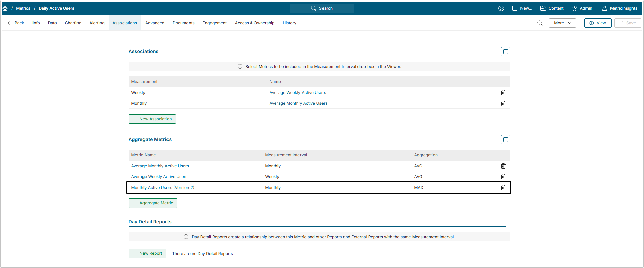Image resolution: width=644 pixels, height=268 pixels.
Task: Click the top Search field
Action: 322,8
